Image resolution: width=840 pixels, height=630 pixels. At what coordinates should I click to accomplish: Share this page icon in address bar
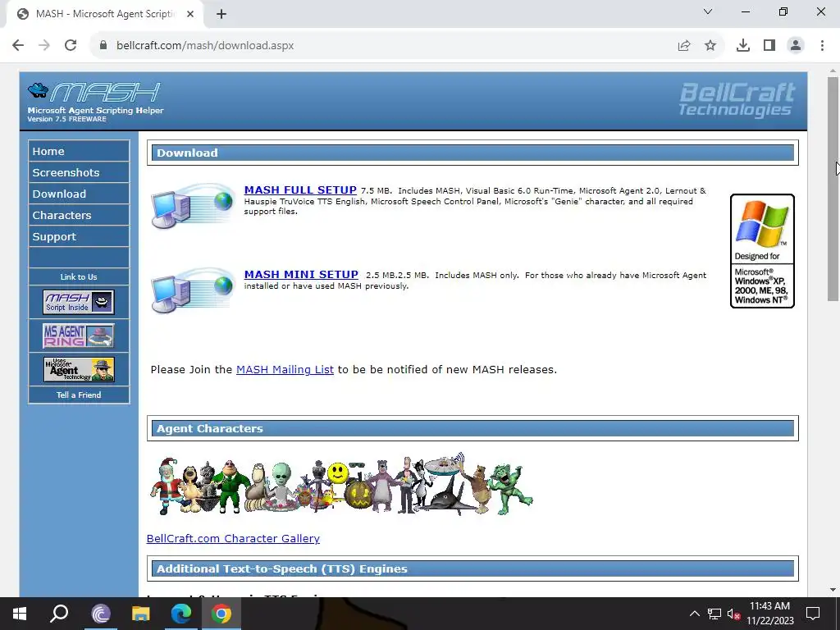coord(684,46)
